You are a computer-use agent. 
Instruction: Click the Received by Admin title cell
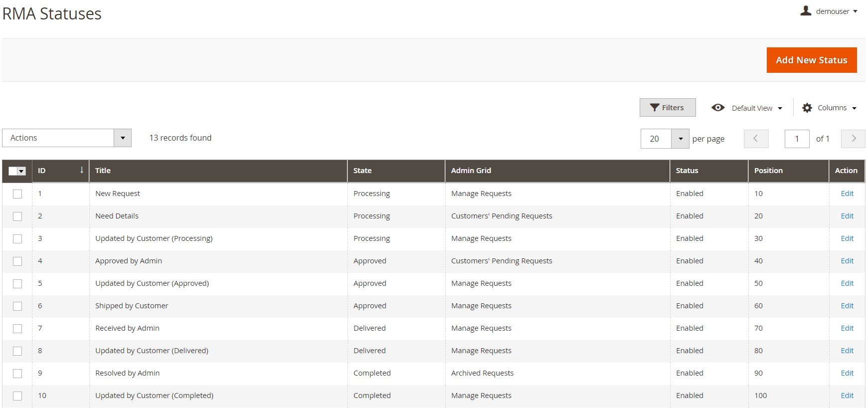(x=127, y=328)
